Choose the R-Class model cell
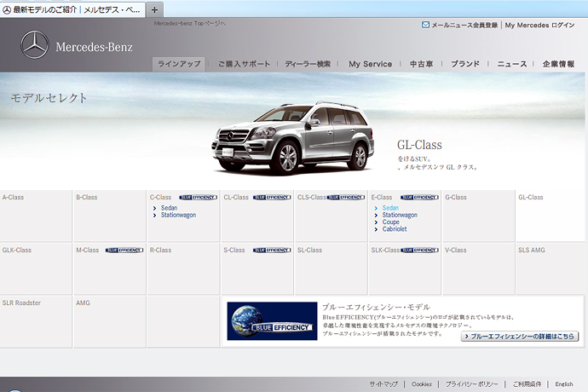The image size is (588, 392). pos(183,268)
